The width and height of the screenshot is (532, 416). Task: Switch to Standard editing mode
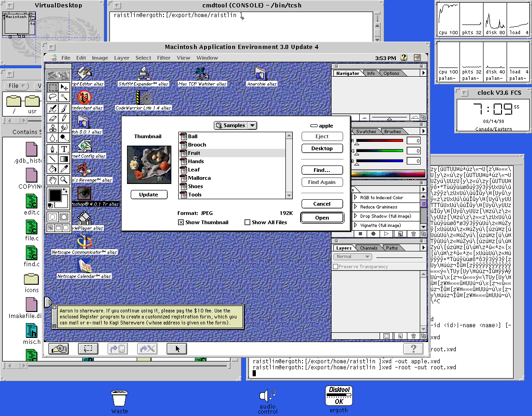[53, 217]
